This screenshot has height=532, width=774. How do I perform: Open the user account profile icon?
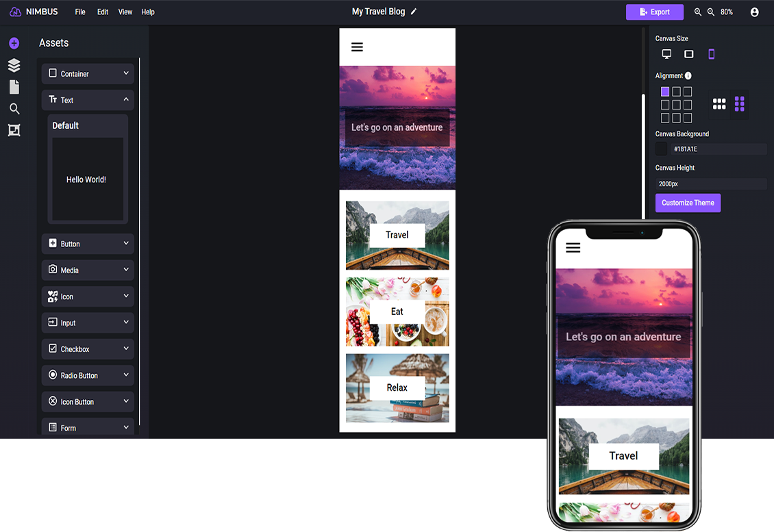[x=754, y=12]
